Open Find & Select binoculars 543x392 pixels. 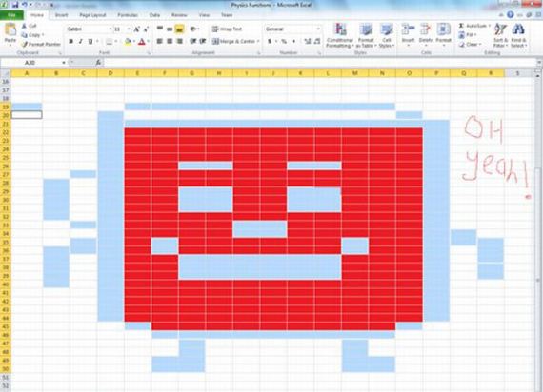click(x=518, y=35)
